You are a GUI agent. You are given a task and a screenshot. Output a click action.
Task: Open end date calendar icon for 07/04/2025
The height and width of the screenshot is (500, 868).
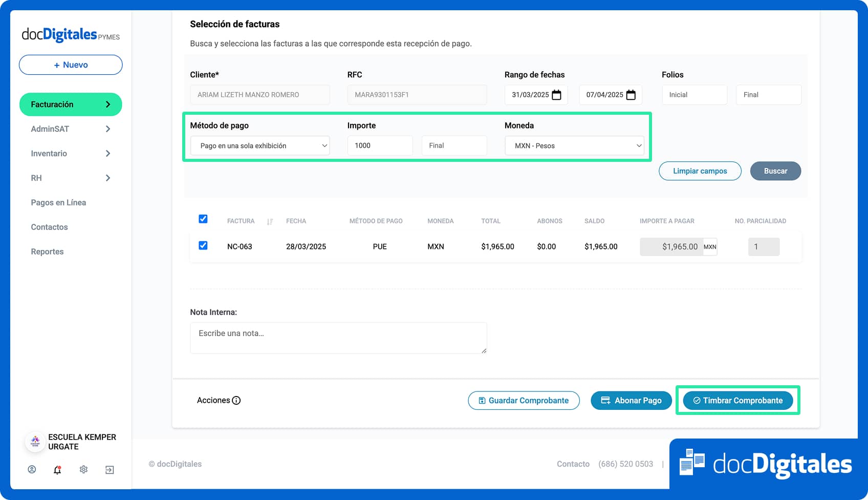point(631,95)
